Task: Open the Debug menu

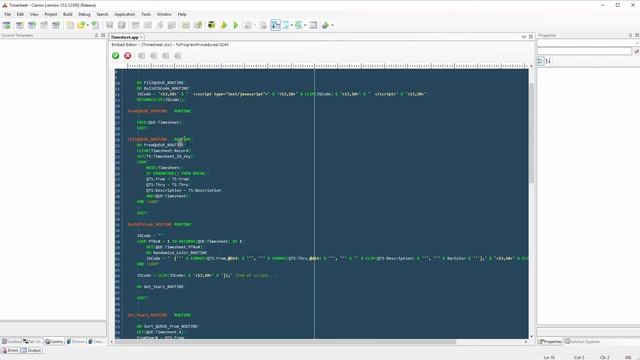Action: tap(84, 14)
